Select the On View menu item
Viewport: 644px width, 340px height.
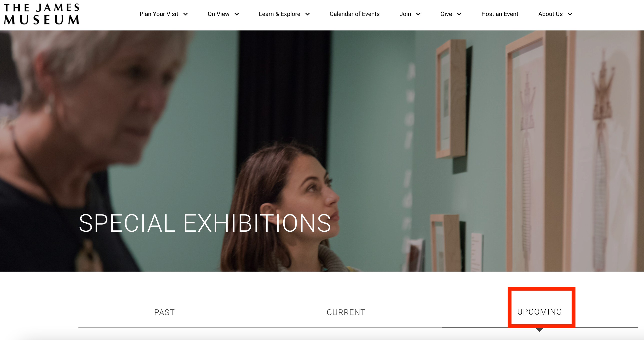(x=219, y=14)
